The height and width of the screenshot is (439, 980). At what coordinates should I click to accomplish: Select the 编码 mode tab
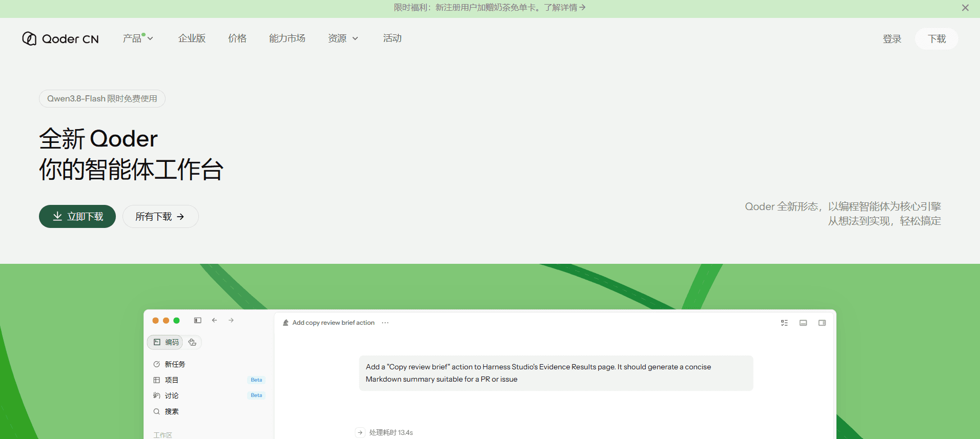pos(165,342)
